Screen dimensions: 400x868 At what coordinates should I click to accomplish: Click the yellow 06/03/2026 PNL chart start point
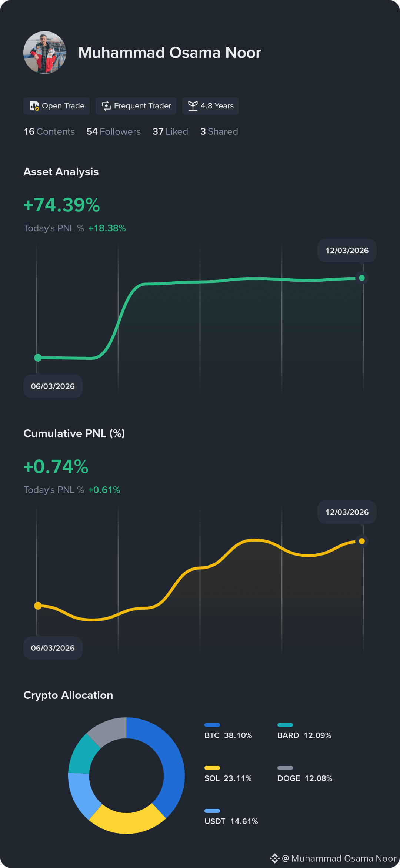(x=38, y=606)
